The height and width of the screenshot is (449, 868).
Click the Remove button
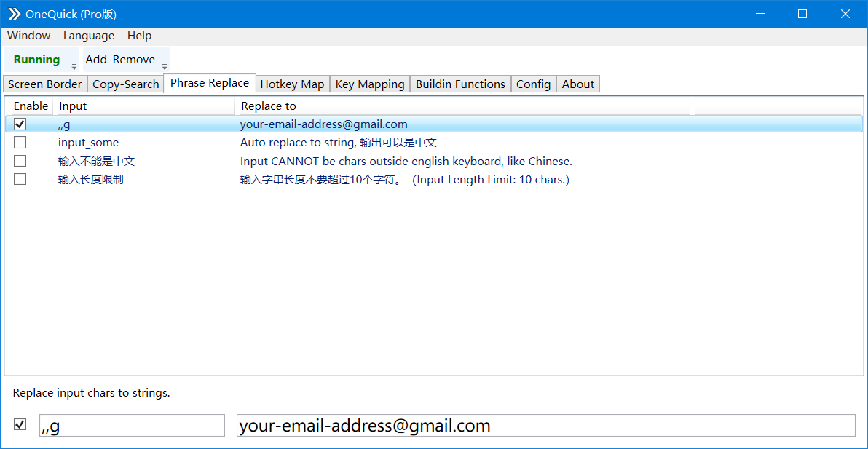134,59
